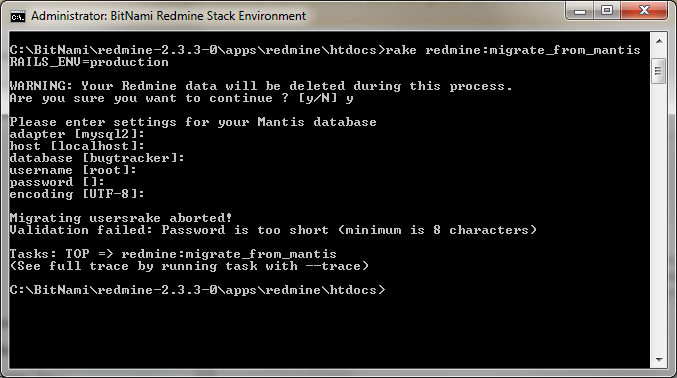Screen dimensions: 677x378
Task: Open the command prompt system menu icon
Action: 18,16
